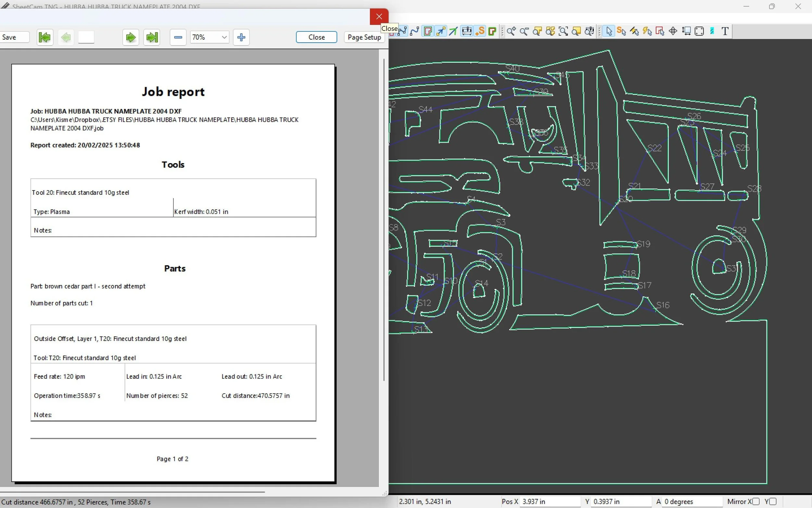Screen dimensions: 812x508
Task: Go to next report page
Action: [x=131, y=37]
